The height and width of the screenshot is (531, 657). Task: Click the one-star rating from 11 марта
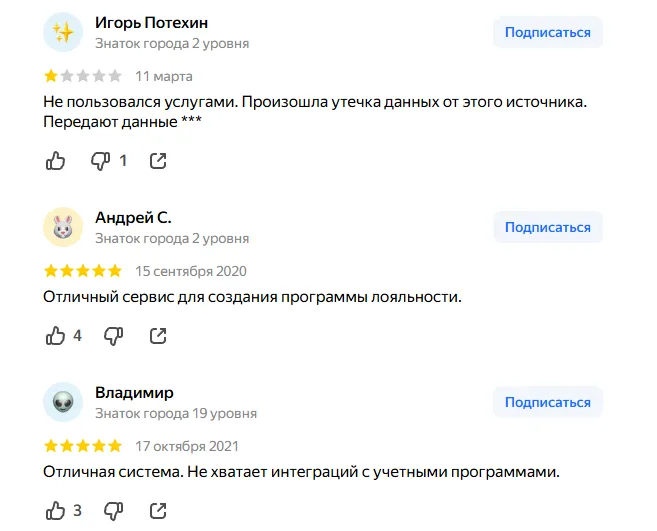click(x=83, y=76)
